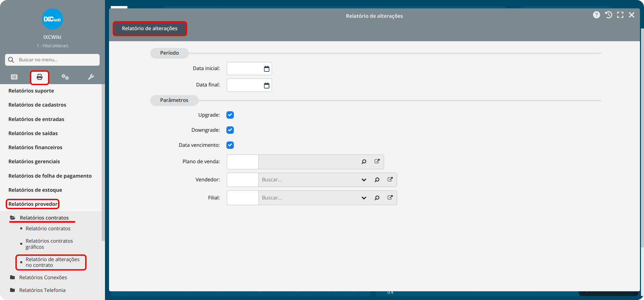Expand Relatórios Telefonia folder
Screen dimensions: 644x300
click(x=42, y=290)
